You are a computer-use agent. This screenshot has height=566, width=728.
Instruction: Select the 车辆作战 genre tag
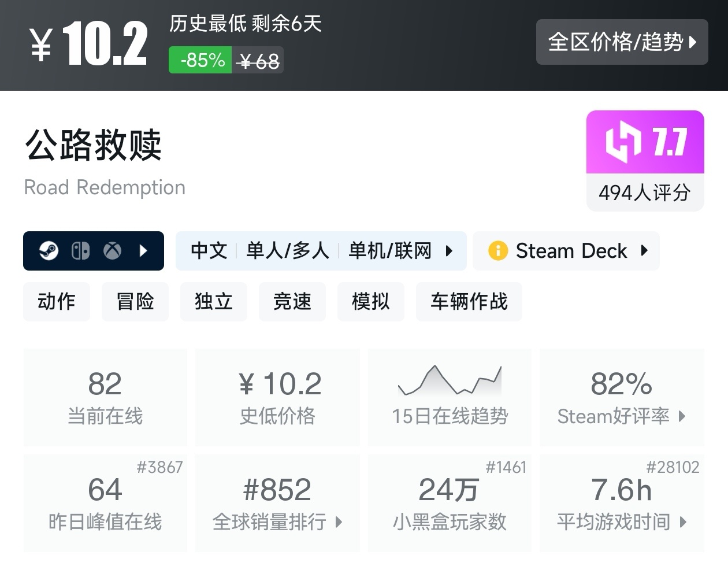469,301
